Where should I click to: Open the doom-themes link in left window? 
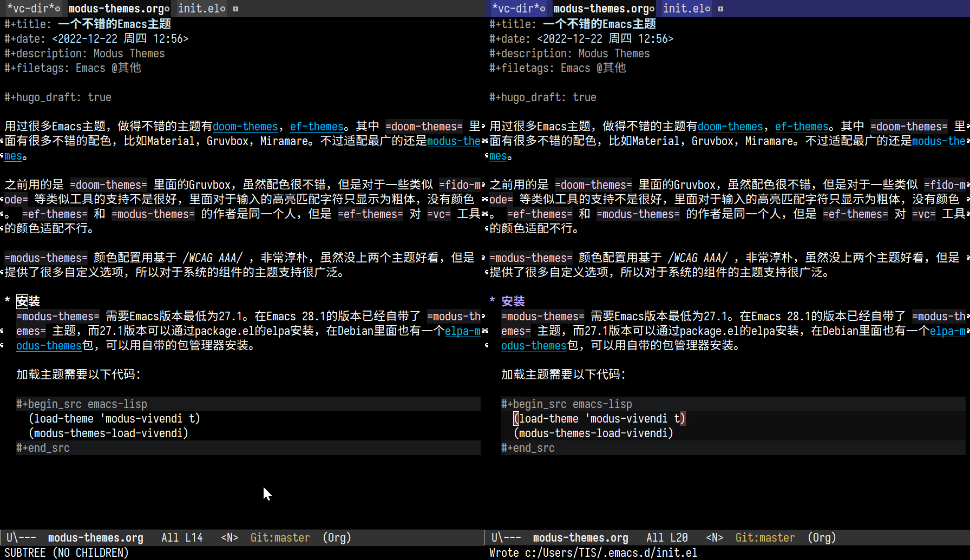[245, 127]
